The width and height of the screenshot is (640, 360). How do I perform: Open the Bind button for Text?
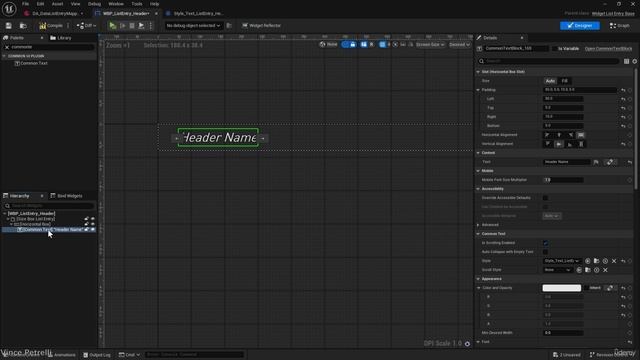610,162
